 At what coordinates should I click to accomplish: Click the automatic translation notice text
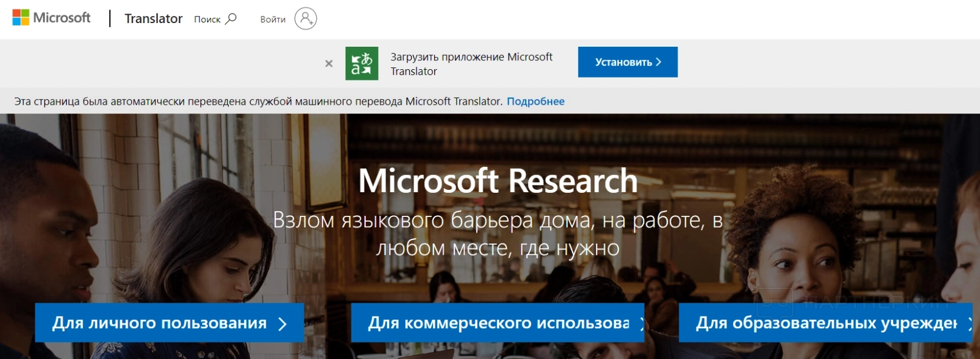[258, 101]
